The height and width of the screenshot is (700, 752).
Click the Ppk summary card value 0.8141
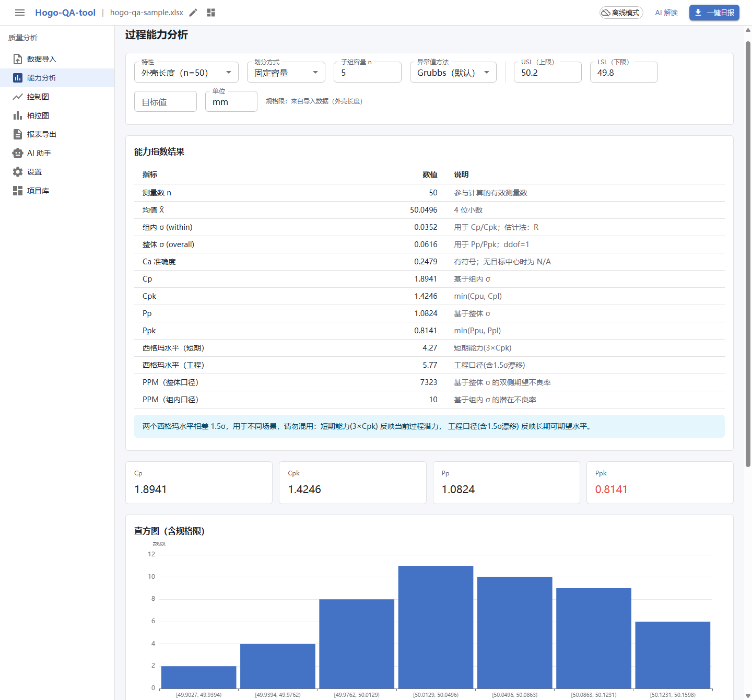coord(611,489)
